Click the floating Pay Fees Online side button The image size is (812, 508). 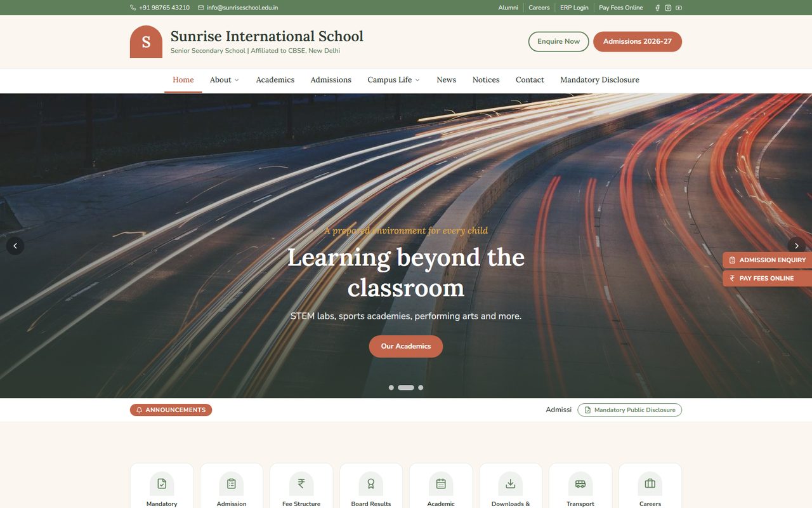[768, 279]
